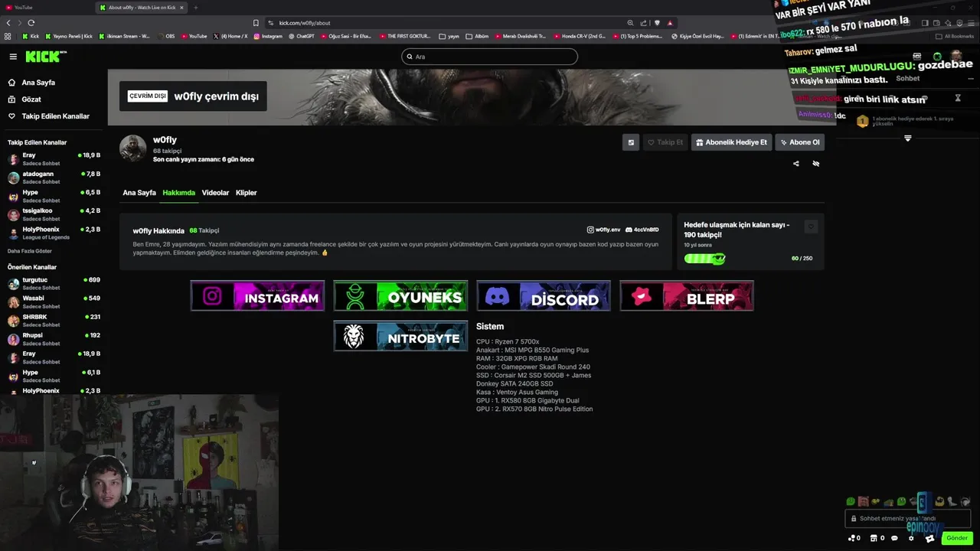The width and height of the screenshot is (980, 551).
Task: Select the Videolar tab
Action: pyautogui.click(x=215, y=193)
